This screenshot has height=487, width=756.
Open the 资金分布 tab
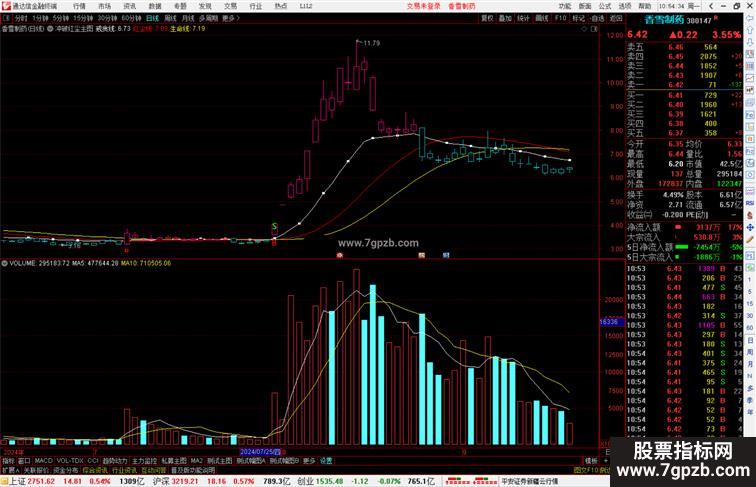[x=66, y=470]
